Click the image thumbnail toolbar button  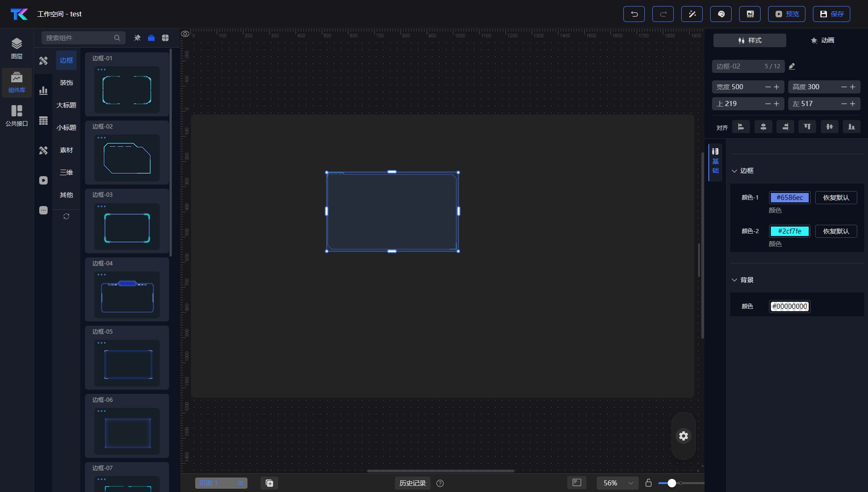(x=750, y=14)
